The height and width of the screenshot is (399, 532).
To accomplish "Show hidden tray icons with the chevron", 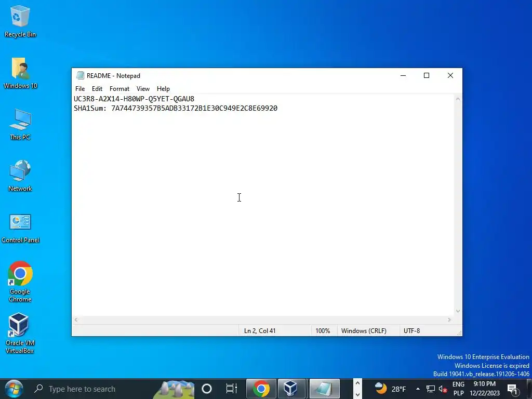I will (x=418, y=389).
